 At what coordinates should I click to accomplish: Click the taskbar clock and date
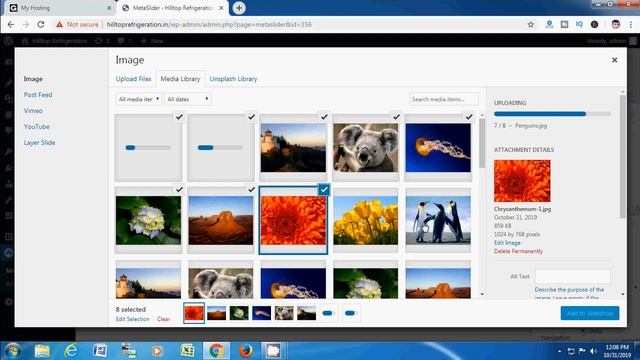point(617,351)
